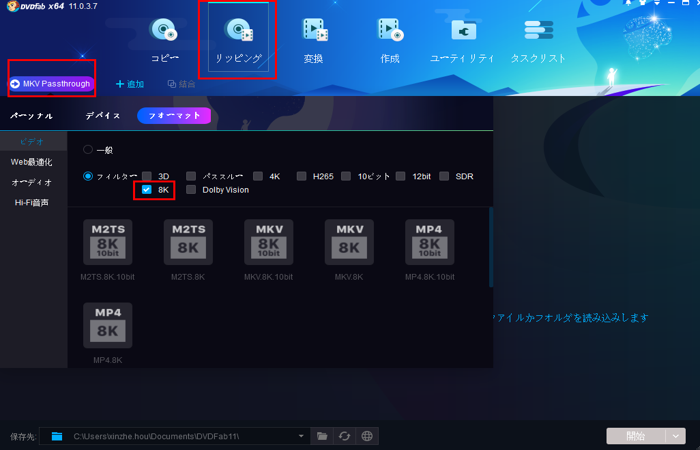Enable the SDR filter checkbox

pos(444,176)
